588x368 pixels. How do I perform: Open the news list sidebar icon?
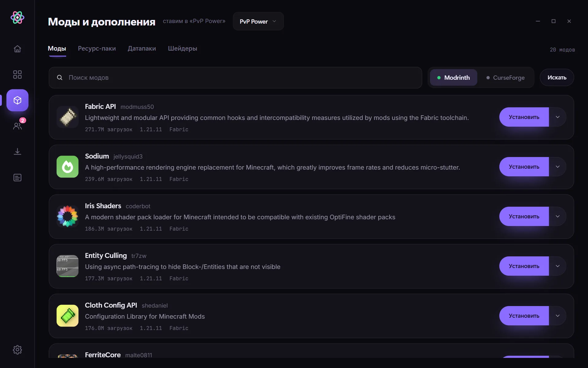[x=17, y=178]
